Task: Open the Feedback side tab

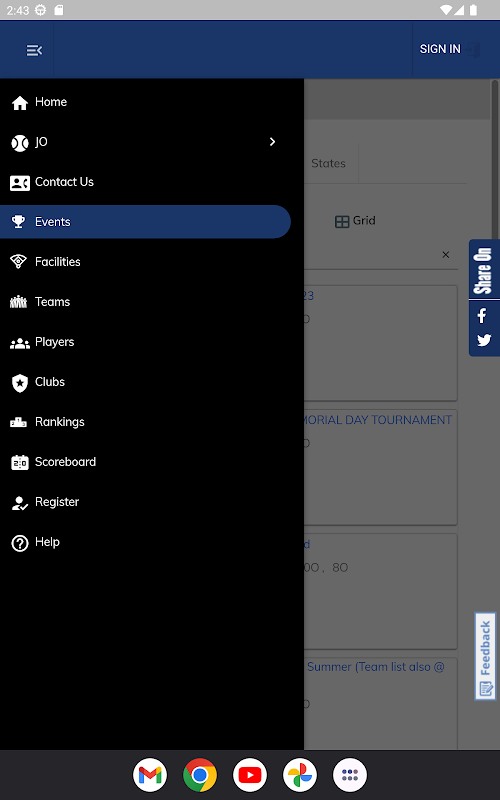Action: pos(485,656)
